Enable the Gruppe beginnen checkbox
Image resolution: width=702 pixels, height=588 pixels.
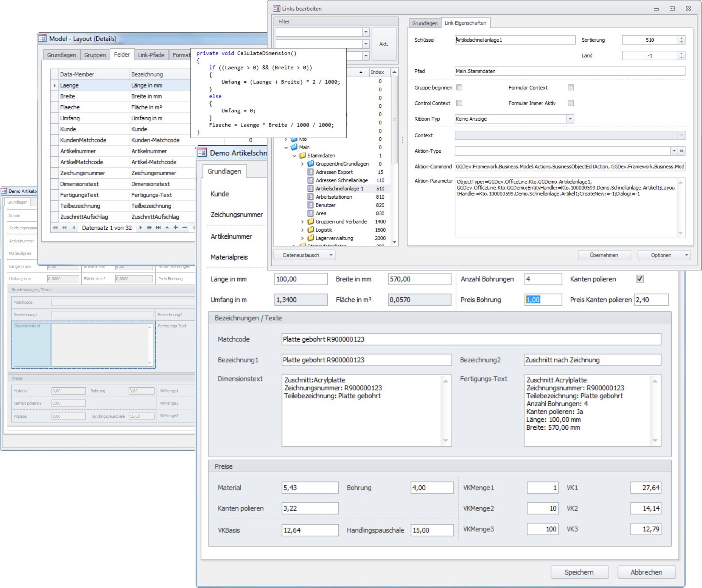coord(459,88)
